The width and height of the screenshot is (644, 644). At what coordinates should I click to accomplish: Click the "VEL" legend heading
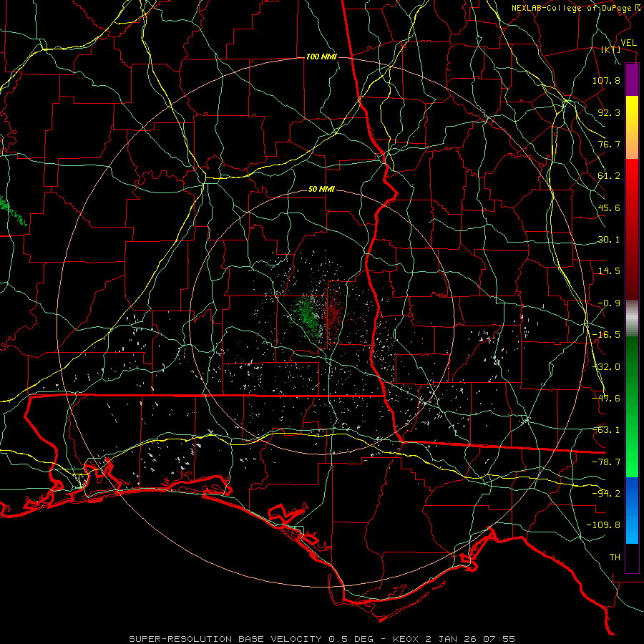coord(628,43)
